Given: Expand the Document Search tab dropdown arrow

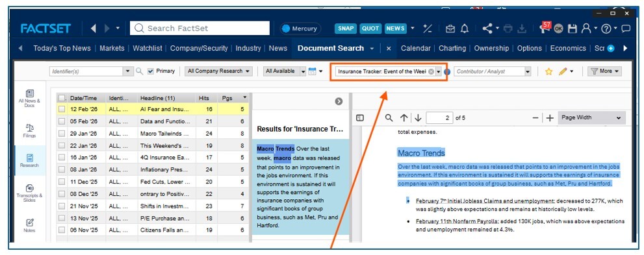Looking at the screenshot, I should coord(372,49).
